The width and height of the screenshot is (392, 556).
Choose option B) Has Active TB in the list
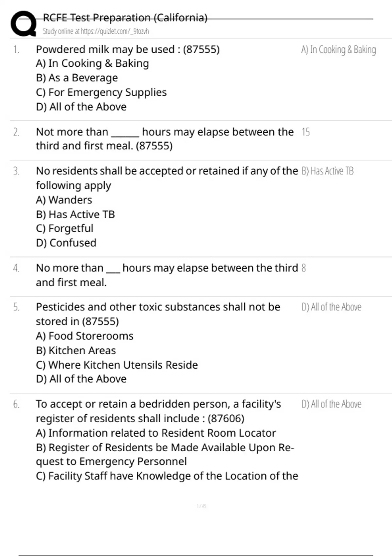(75, 214)
